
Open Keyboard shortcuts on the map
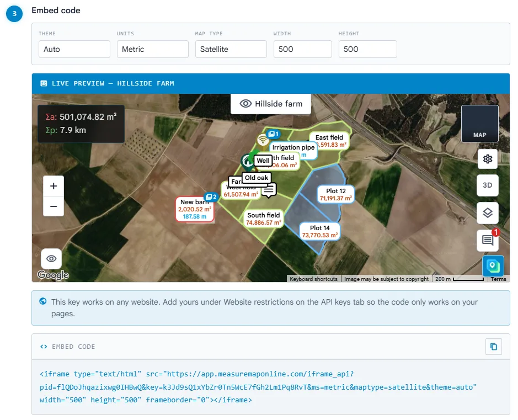pos(313,279)
